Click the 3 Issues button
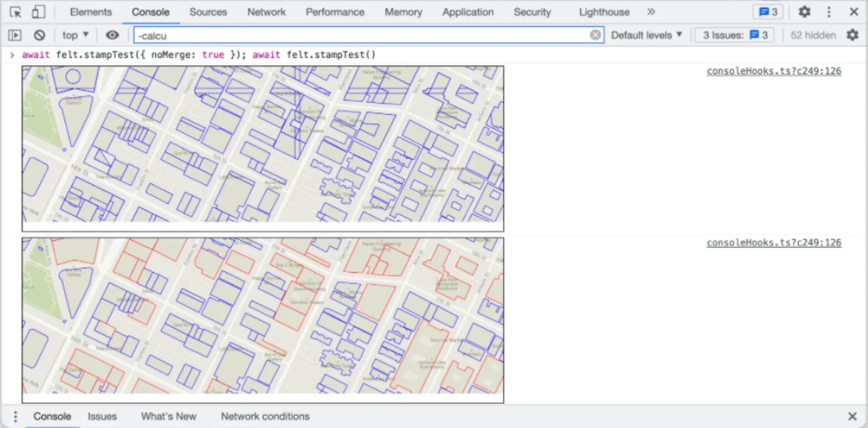The height and width of the screenshot is (428, 868). tap(735, 35)
